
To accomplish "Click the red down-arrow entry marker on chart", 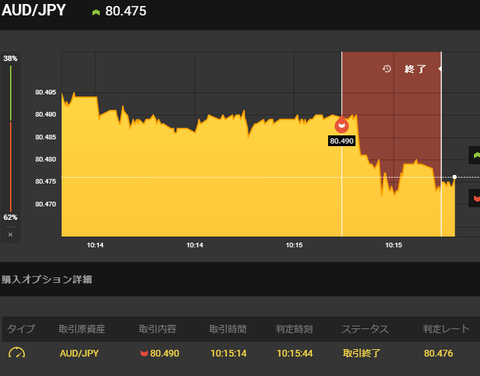I will point(342,125).
